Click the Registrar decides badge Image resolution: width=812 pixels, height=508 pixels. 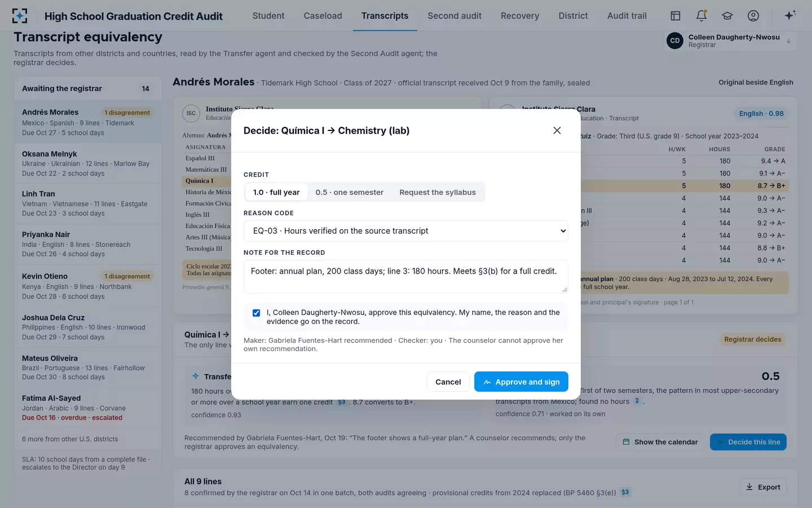tap(752, 339)
